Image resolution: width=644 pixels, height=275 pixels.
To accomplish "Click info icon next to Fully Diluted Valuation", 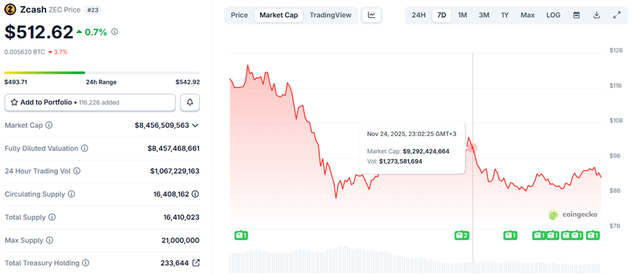I will point(85,148).
